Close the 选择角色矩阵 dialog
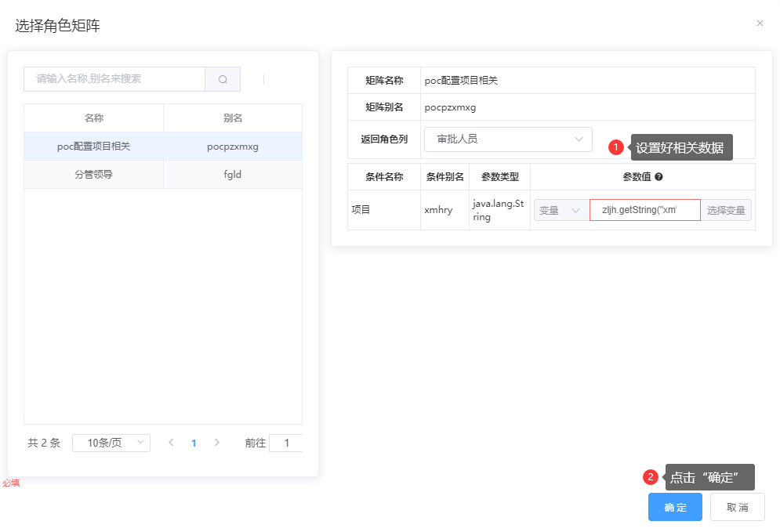Image resolution: width=780 pixels, height=532 pixels. [x=760, y=24]
